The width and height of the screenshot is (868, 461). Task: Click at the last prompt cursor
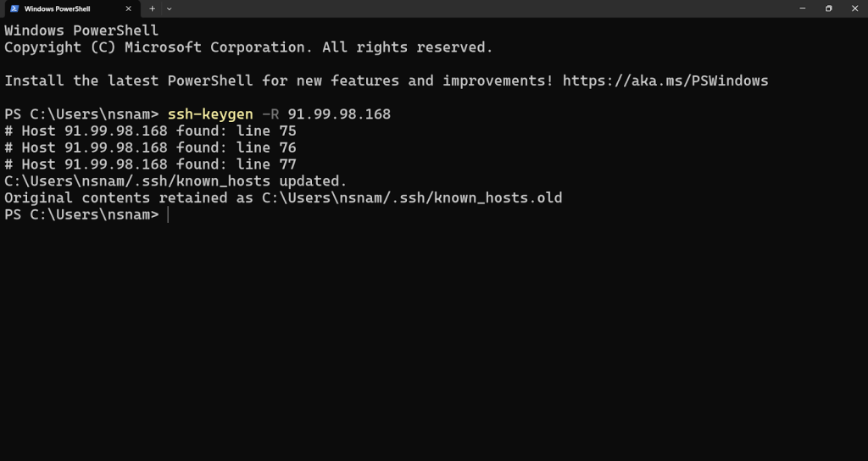(x=169, y=215)
